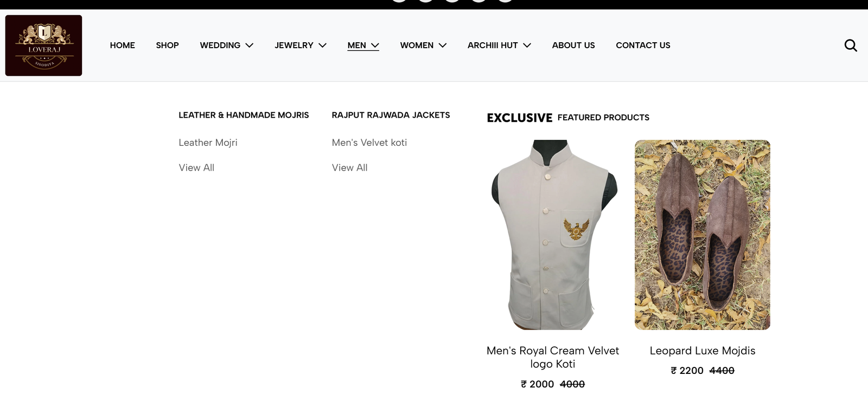This screenshot has width=868, height=414.
Task: Open the Contact Us page
Action: [x=643, y=46]
